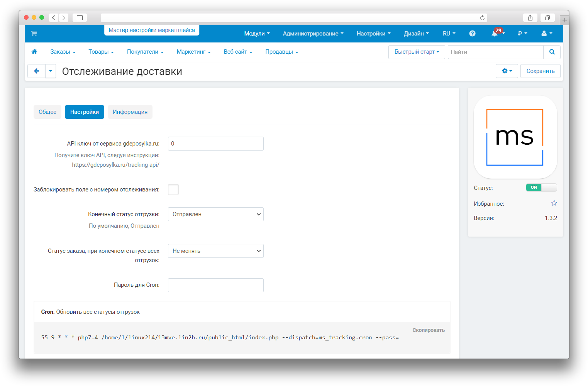Toggle the addon status ON switch

[x=541, y=188]
